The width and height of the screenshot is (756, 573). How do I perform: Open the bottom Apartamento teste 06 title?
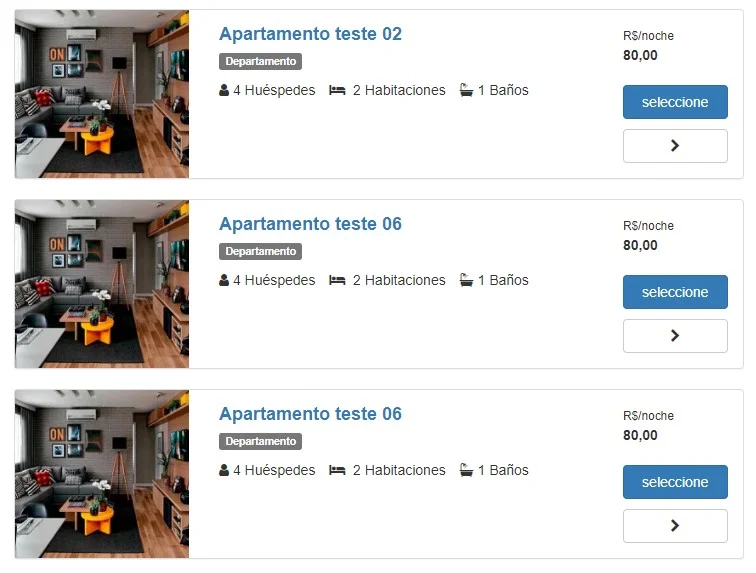[x=310, y=414]
